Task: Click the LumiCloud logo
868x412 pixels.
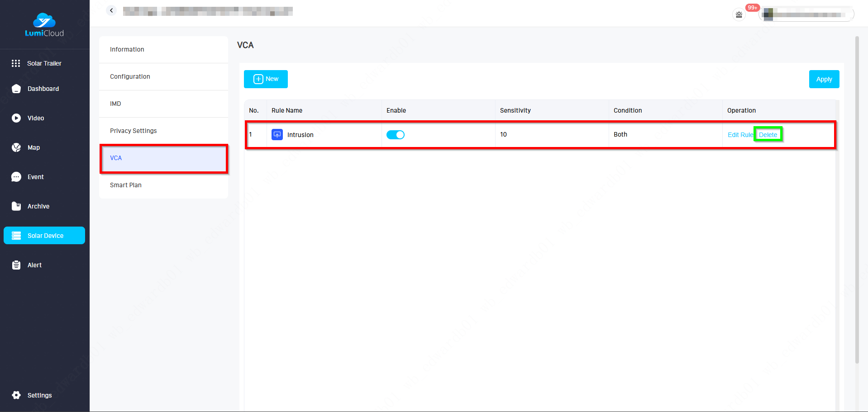Action: click(x=44, y=25)
